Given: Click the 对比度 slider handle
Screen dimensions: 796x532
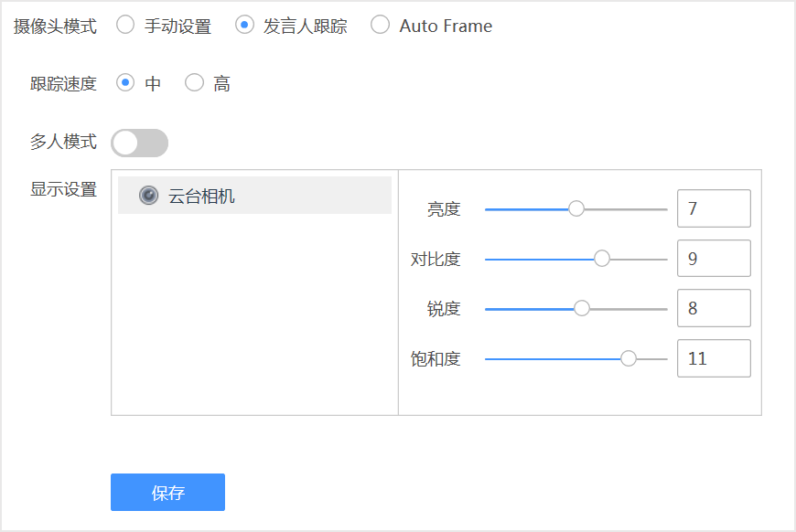Looking at the screenshot, I should click(602, 259).
